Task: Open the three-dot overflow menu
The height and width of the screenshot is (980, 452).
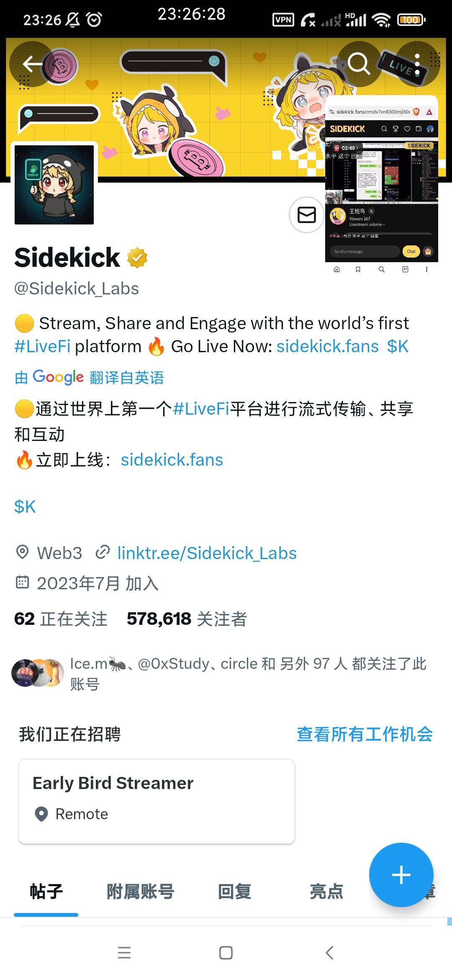Action: point(417,64)
